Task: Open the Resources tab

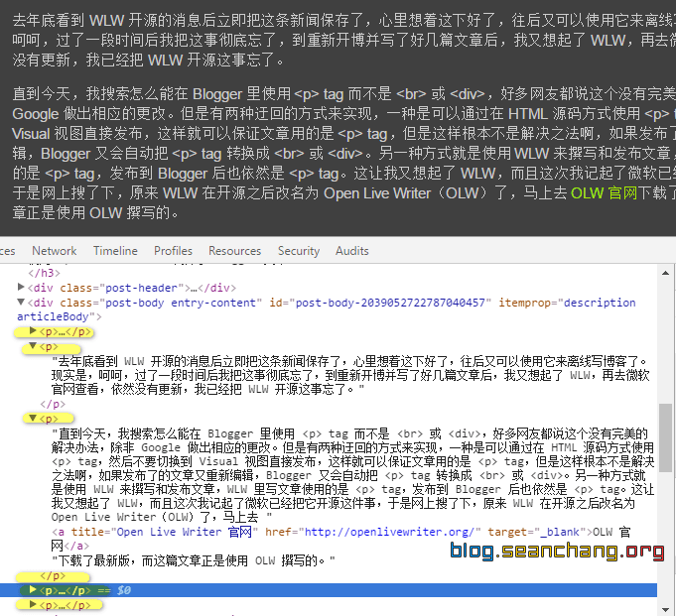Action: point(234,251)
